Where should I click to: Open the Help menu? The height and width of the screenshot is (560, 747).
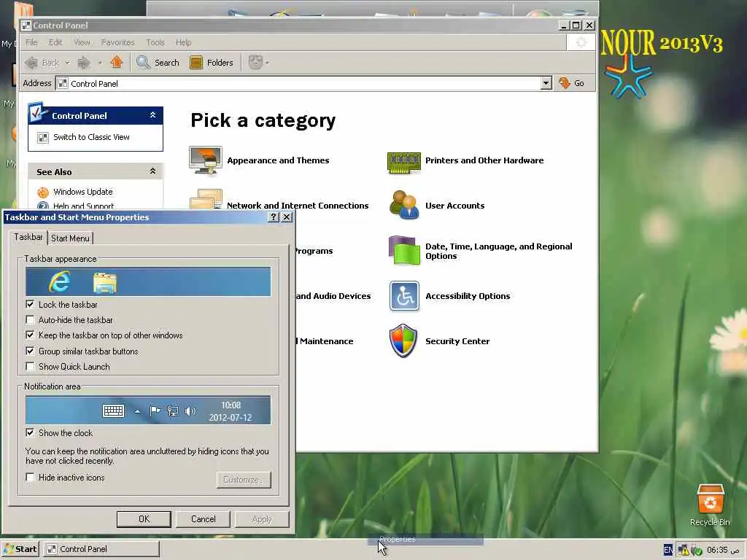tap(183, 42)
